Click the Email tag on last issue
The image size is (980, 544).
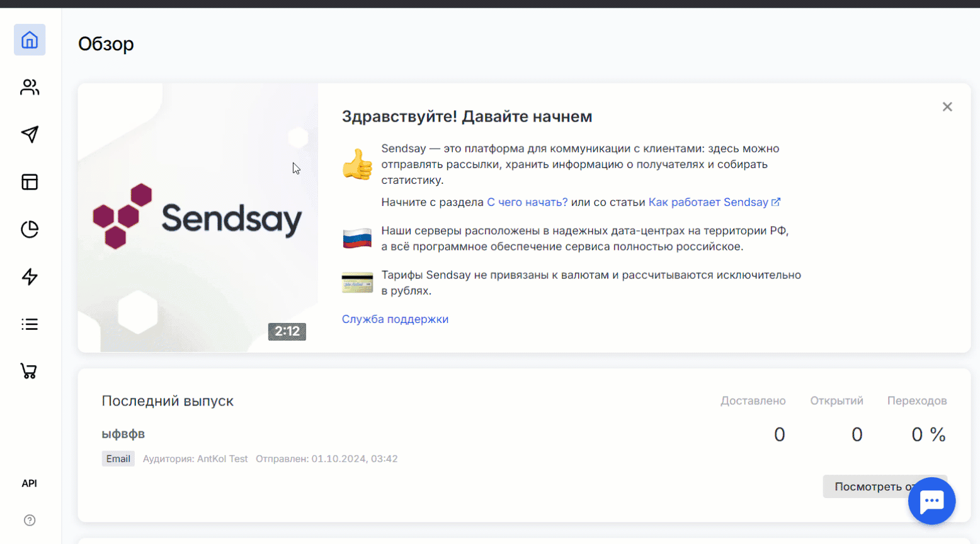tap(118, 459)
